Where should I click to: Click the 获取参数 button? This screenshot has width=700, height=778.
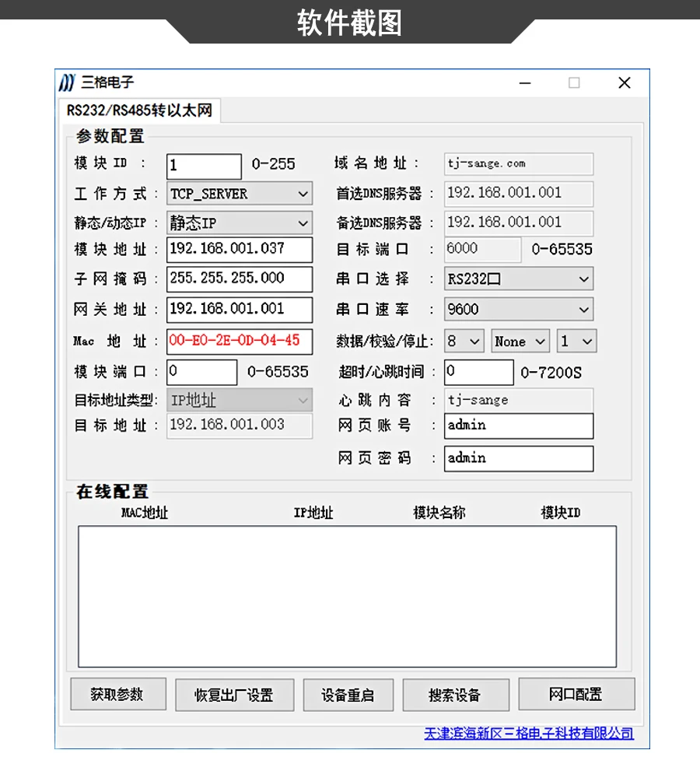pyautogui.click(x=118, y=694)
